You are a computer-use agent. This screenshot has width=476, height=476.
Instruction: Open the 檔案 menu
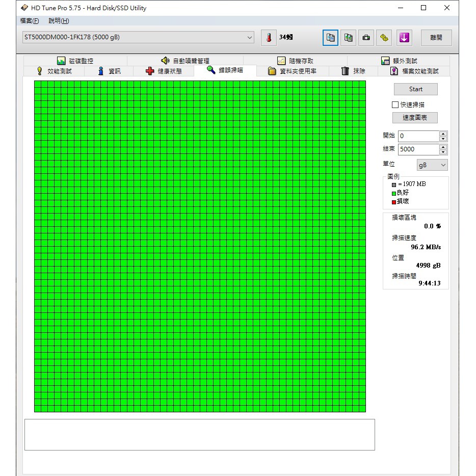29,21
